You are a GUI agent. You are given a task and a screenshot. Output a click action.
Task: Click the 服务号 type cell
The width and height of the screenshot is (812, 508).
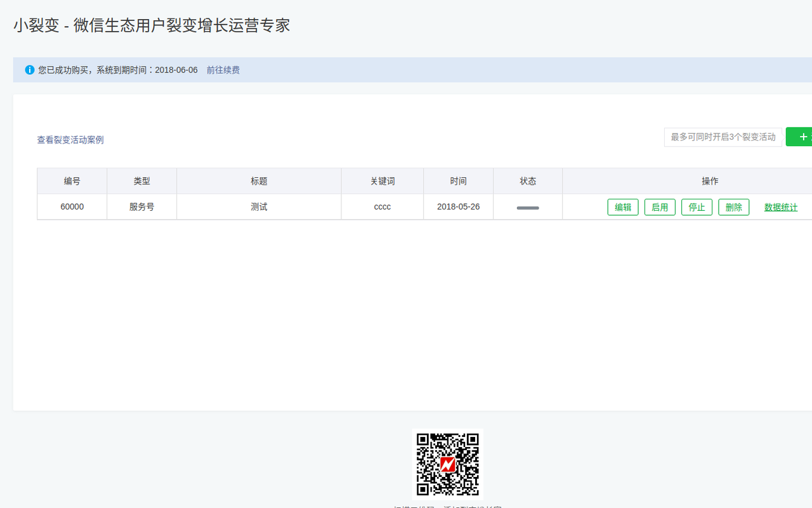pyautogui.click(x=142, y=207)
